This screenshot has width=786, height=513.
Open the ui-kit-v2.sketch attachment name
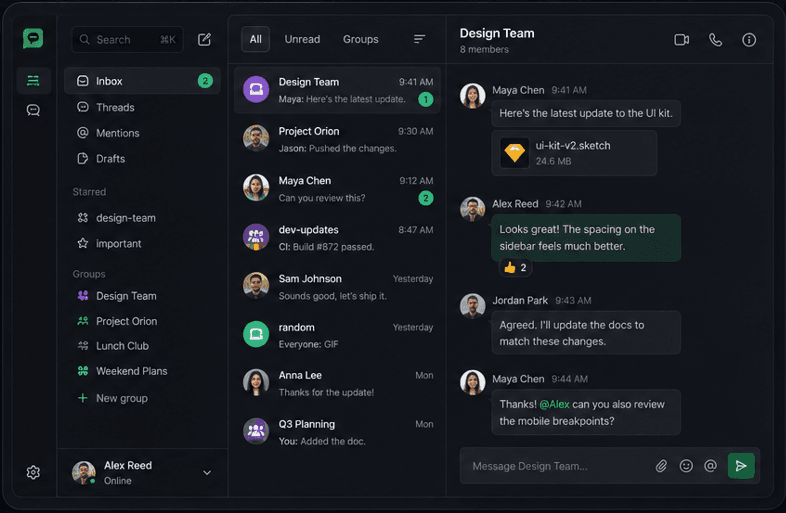[x=573, y=145]
